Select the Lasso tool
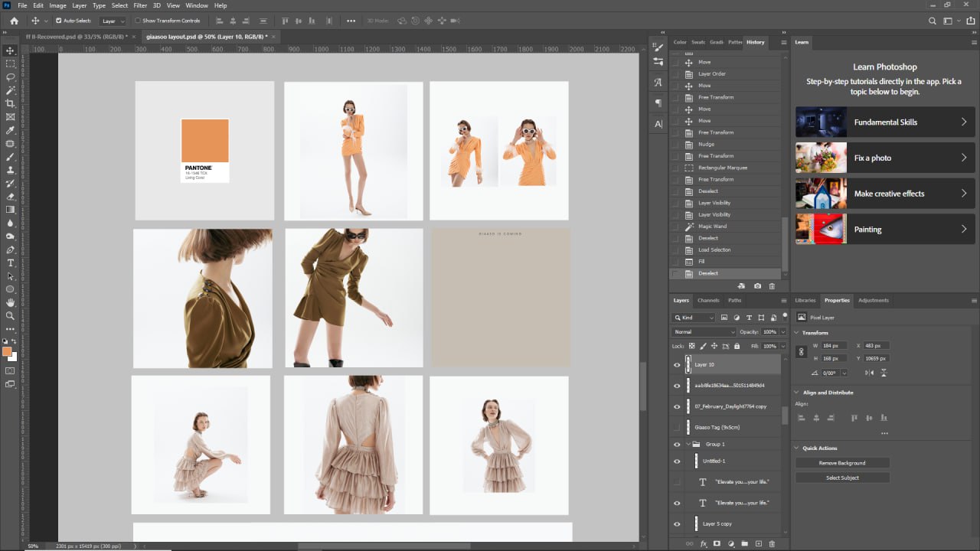The width and height of the screenshot is (980, 551). tap(10, 77)
